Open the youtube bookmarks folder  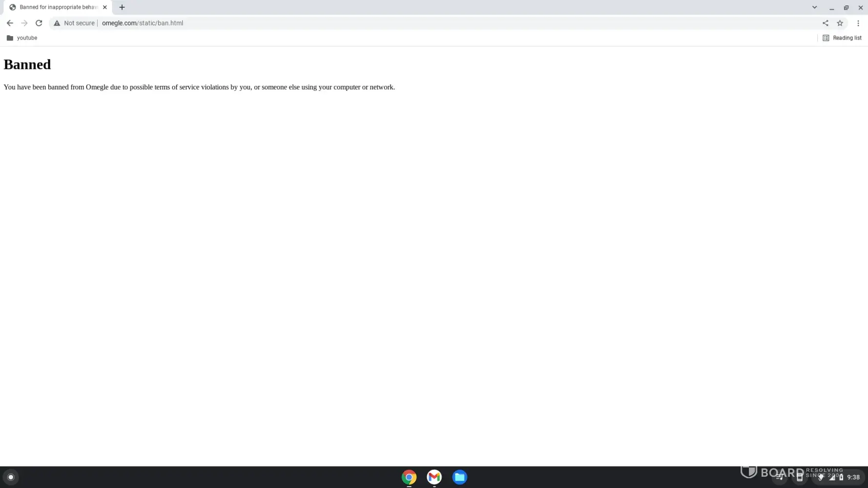point(22,38)
